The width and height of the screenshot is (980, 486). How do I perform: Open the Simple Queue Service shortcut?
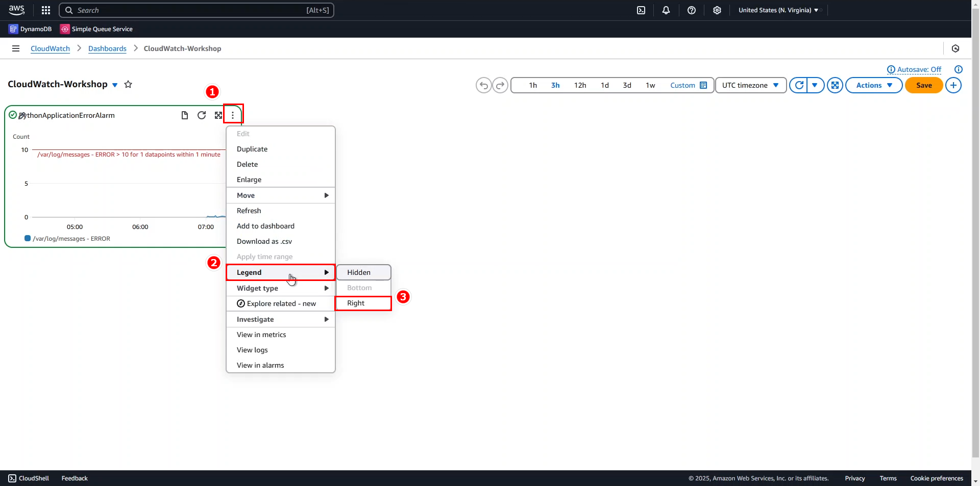[x=96, y=29]
